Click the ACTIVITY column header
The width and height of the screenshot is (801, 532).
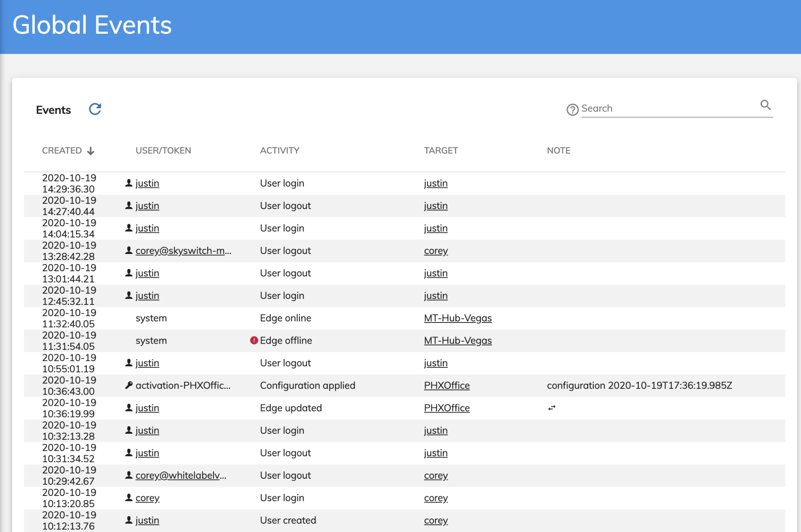(280, 151)
